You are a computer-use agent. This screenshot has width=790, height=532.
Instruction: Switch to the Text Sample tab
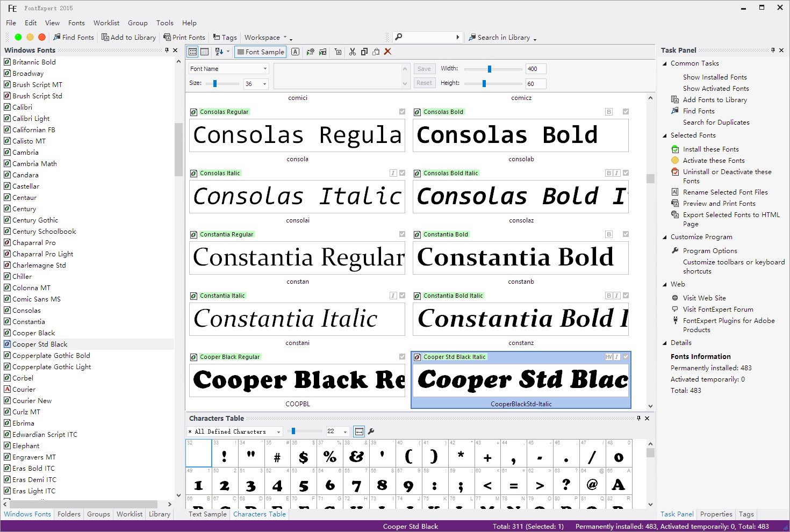point(207,514)
